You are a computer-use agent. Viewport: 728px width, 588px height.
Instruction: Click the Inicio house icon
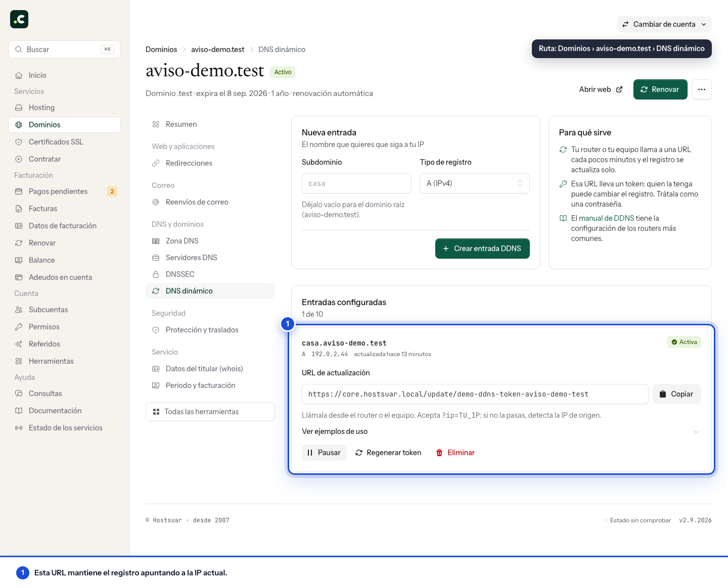(19, 75)
